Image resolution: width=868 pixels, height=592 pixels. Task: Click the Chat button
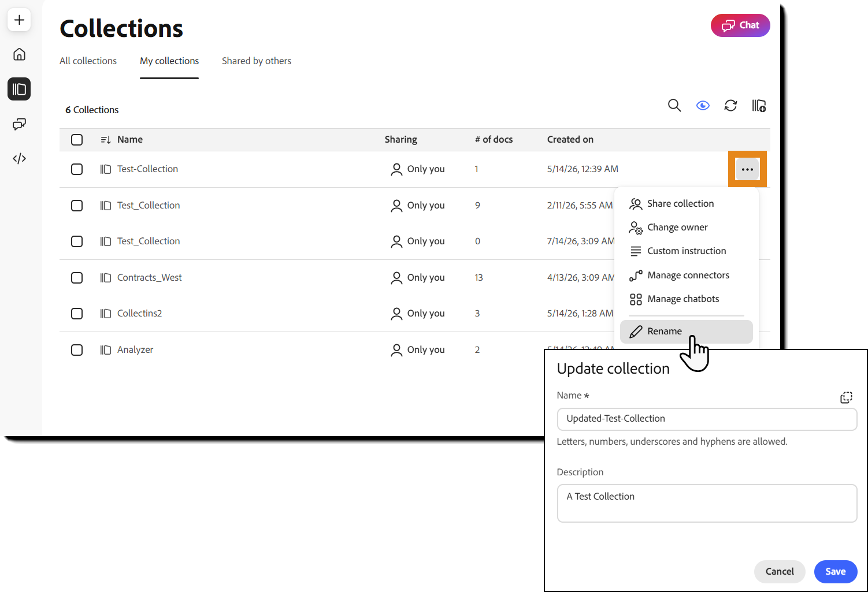click(740, 25)
